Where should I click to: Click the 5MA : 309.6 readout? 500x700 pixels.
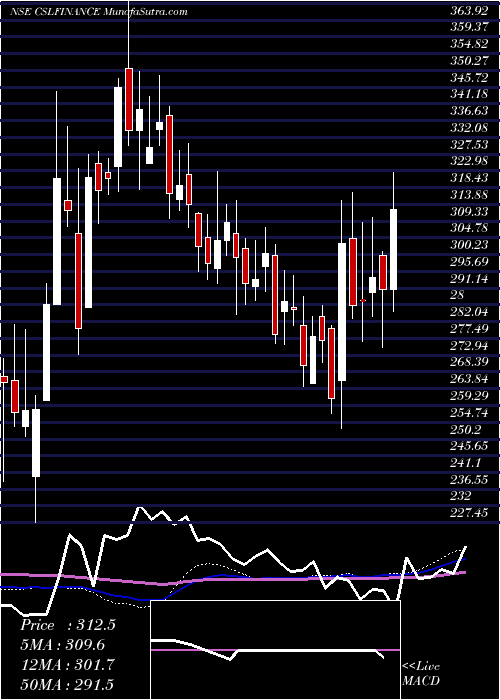[62, 645]
